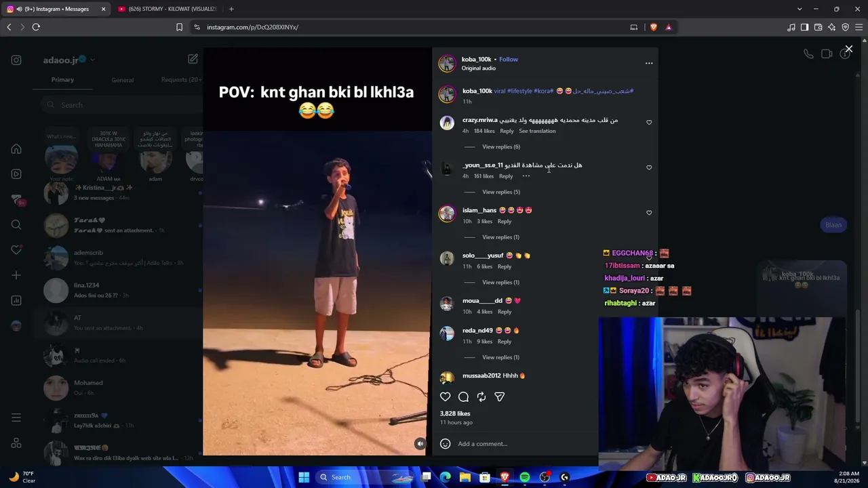This screenshot has width=868, height=488.
Task: Toggle the browser sidebar panel
Action: 804,27
